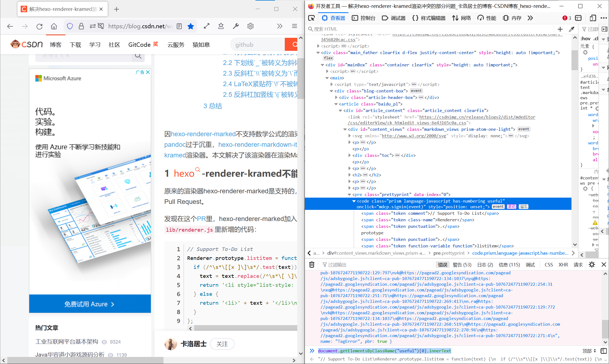Image resolution: width=609 pixels, height=364 pixels.
Task: Open console settings gear icon
Action: coord(592,265)
